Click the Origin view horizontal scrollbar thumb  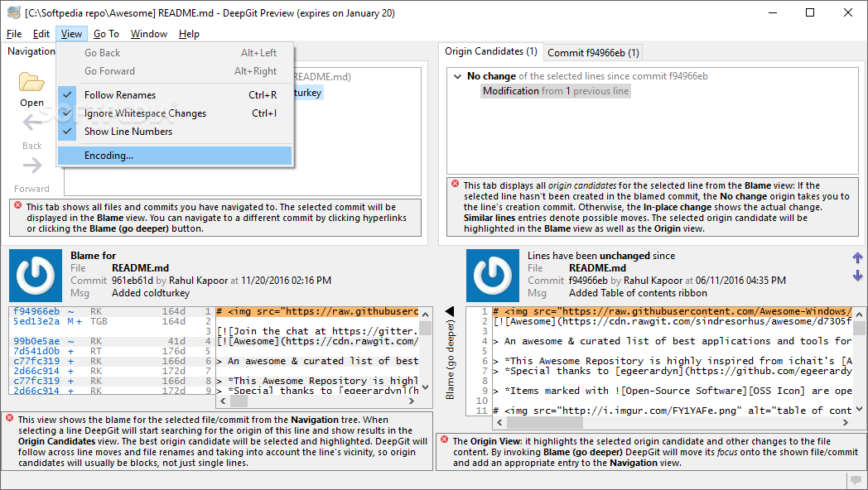click(x=545, y=422)
